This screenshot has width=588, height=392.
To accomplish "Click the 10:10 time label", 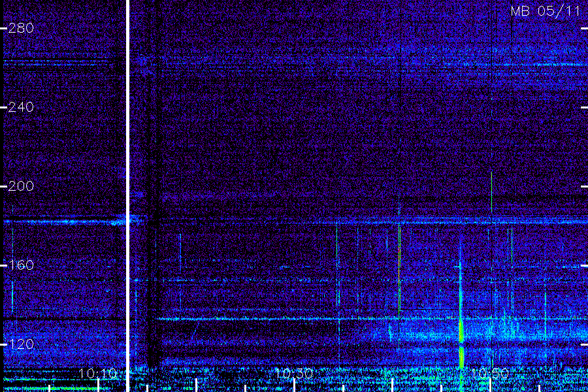I will (98, 374).
